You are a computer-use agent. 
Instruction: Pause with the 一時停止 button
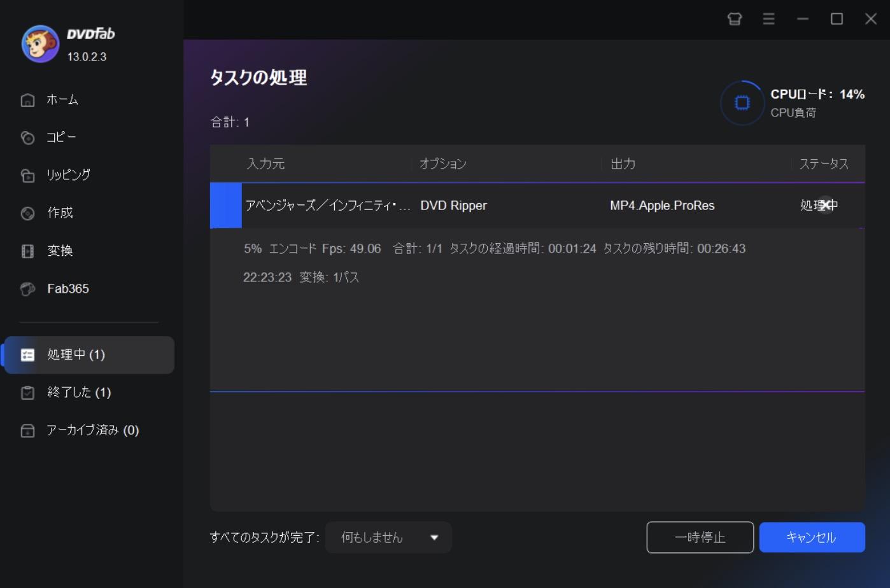700,538
